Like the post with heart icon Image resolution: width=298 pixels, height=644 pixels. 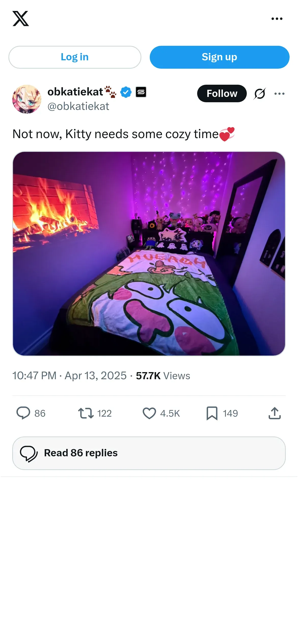149,413
